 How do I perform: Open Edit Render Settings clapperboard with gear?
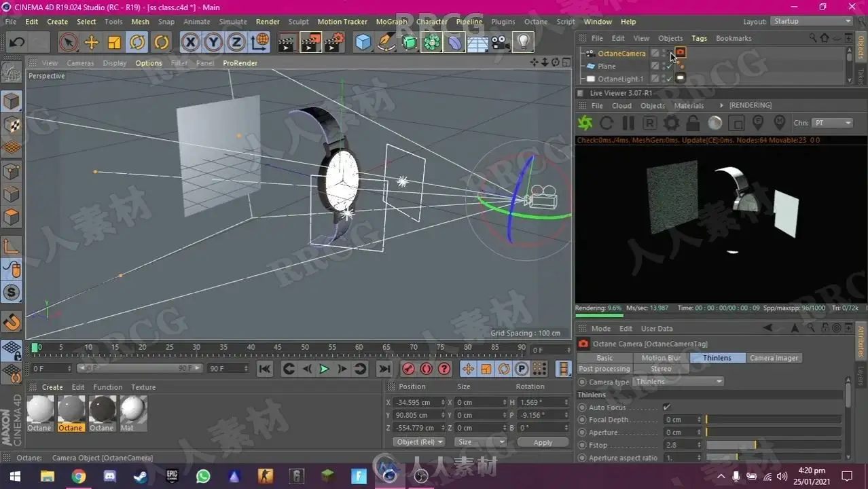(x=333, y=43)
